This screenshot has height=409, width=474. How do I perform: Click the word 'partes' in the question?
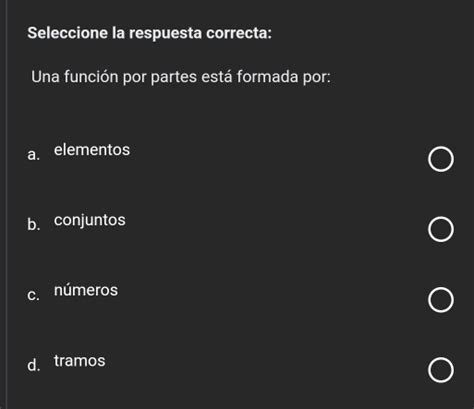[x=174, y=77]
